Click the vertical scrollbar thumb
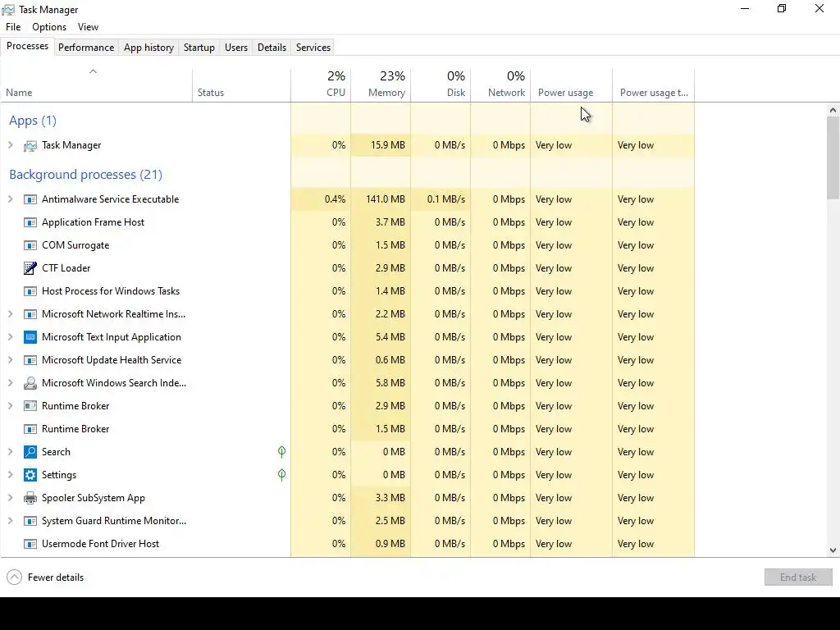 click(x=833, y=157)
